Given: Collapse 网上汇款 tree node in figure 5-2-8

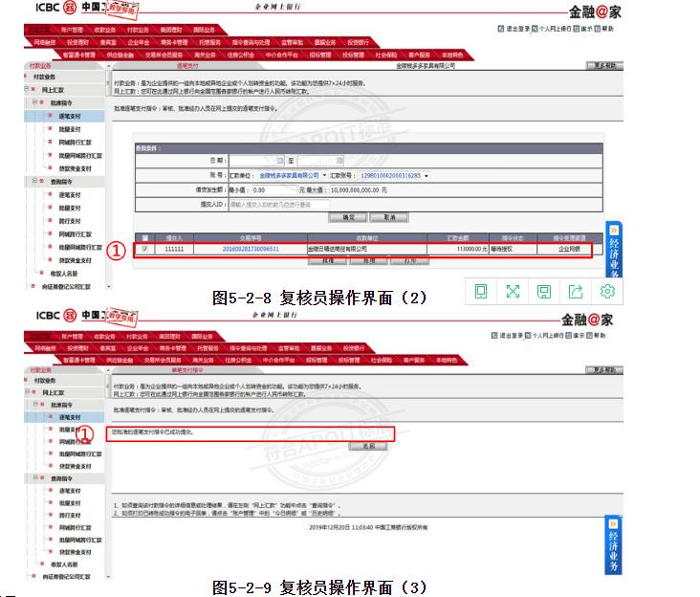Looking at the screenshot, I should pos(27,89).
